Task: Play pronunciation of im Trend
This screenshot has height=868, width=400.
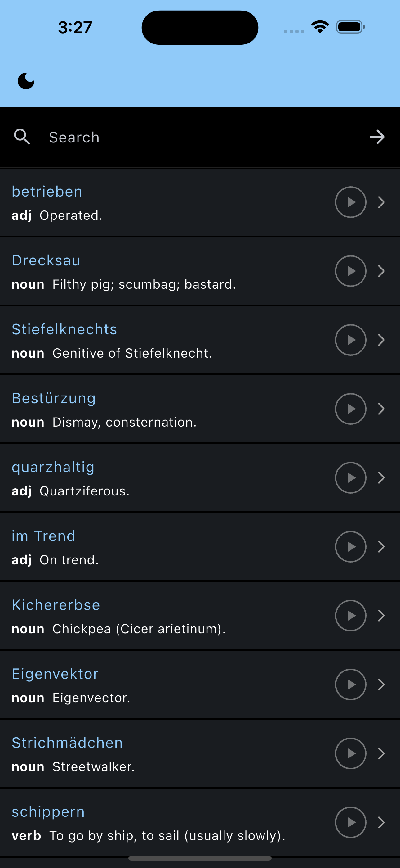Action: coord(350,547)
